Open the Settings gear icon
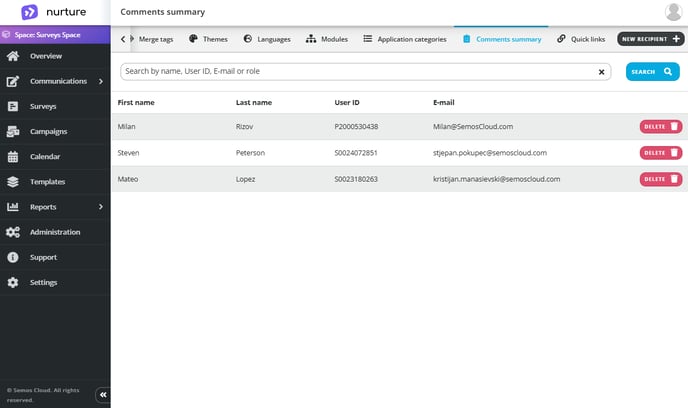Screen dimensions: 688x408 (13, 283)
